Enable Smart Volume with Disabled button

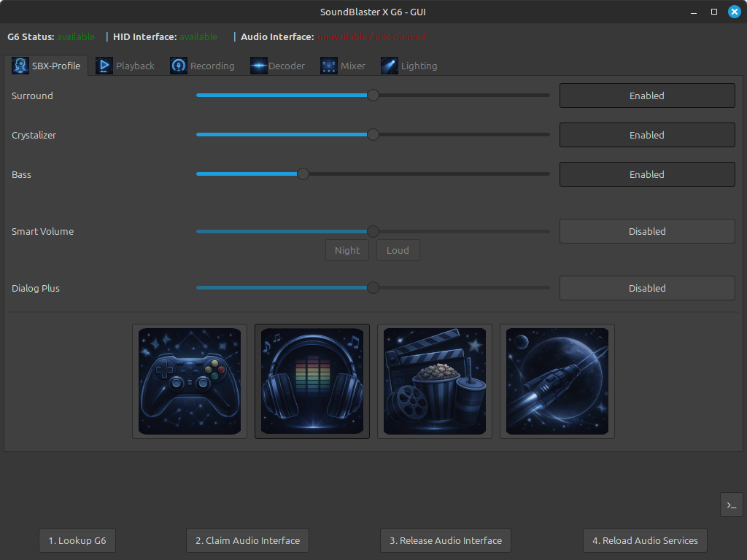coord(647,231)
